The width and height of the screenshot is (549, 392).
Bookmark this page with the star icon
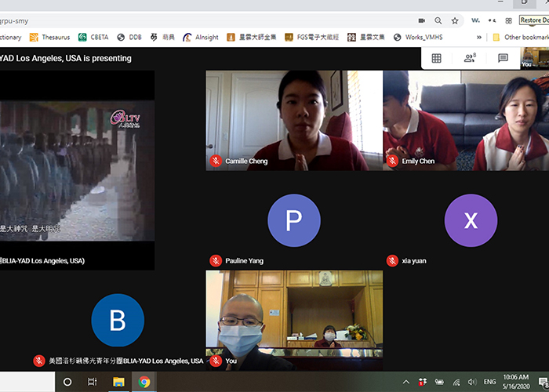pyautogui.click(x=455, y=20)
